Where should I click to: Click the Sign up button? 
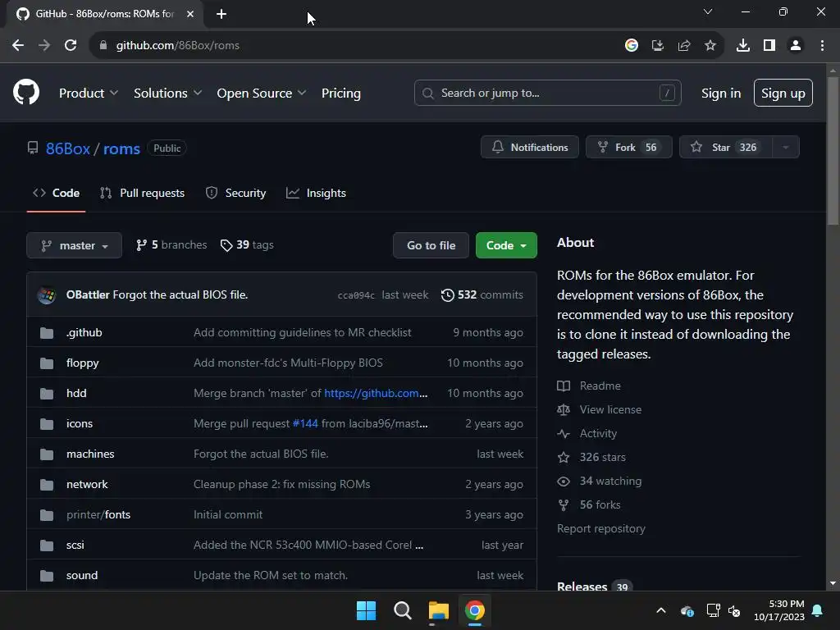coord(783,93)
